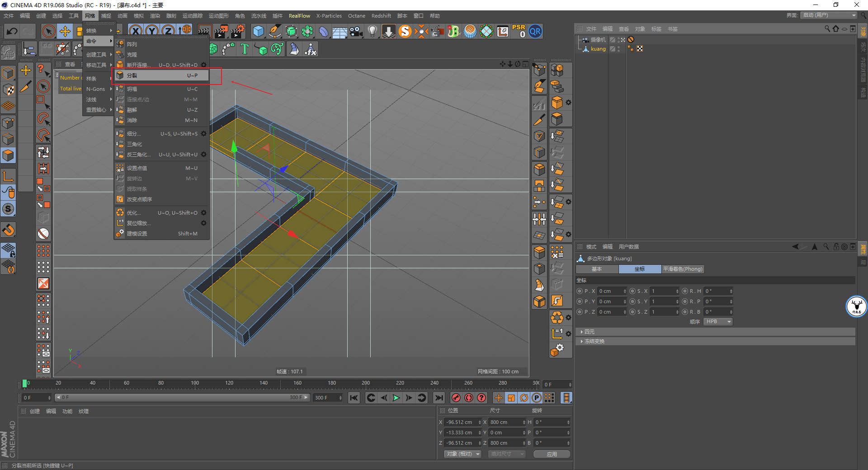868x470 pixels.
Task: Open Edit Render Settings clapperboard with gear
Action: [238, 31]
